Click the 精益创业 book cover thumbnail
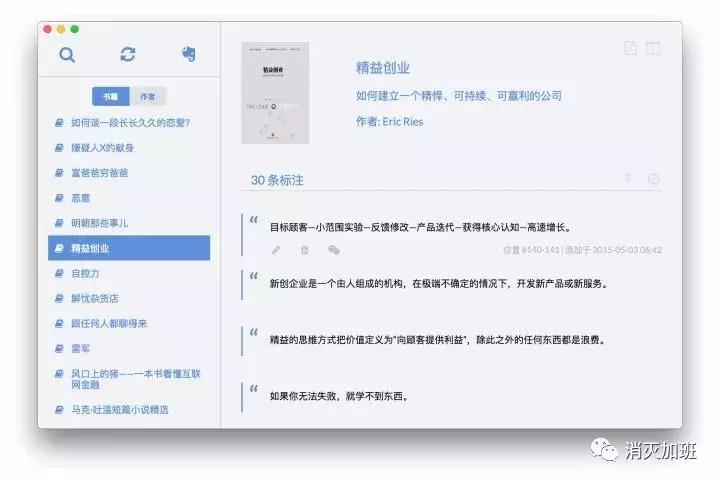The image size is (720, 483). pos(275,93)
